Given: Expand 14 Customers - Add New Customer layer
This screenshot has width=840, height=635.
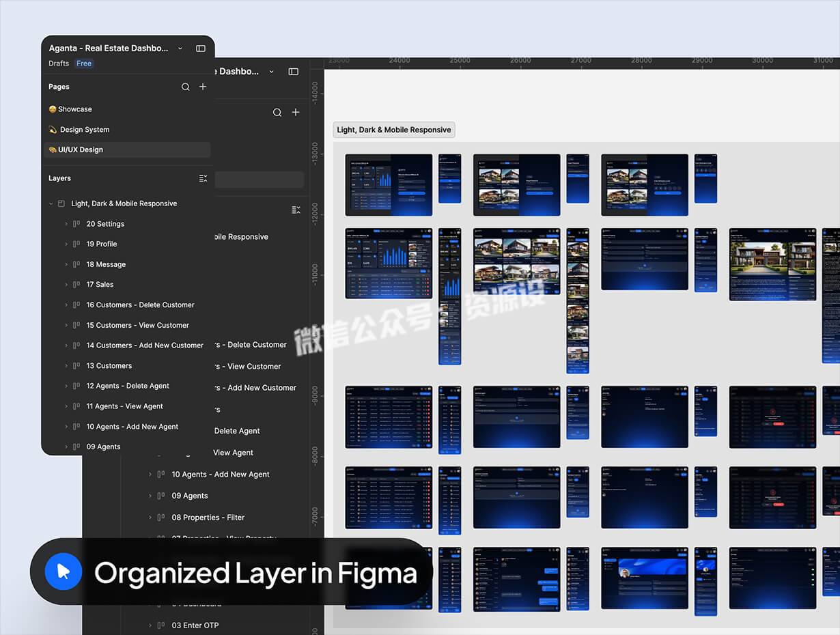Looking at the screenshot, I should coord(66,345).
